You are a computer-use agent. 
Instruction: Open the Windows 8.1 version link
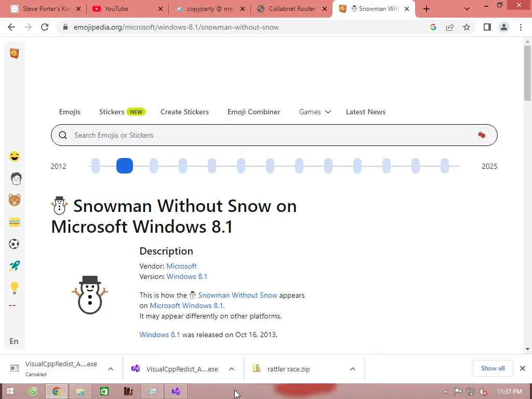tap(187, 276)
